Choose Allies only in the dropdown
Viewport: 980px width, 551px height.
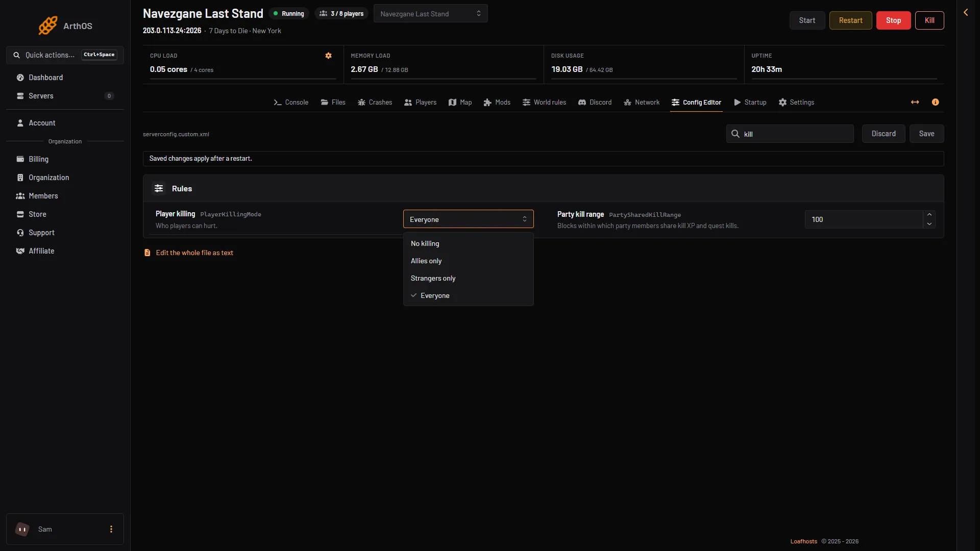(468, 261)
